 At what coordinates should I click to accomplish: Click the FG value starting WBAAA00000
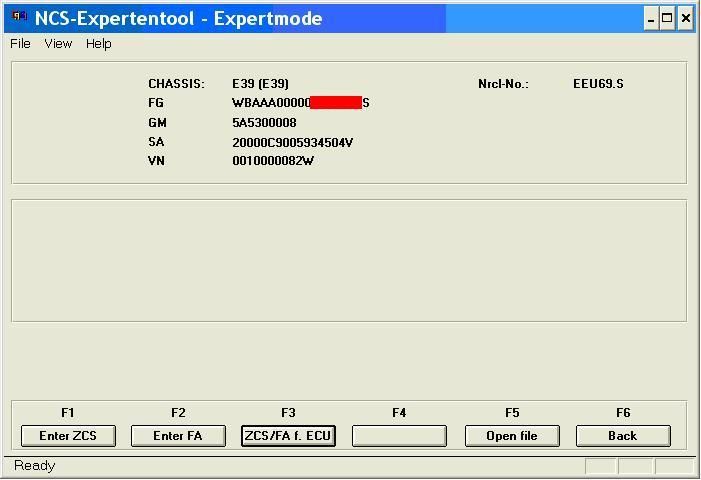300,103
